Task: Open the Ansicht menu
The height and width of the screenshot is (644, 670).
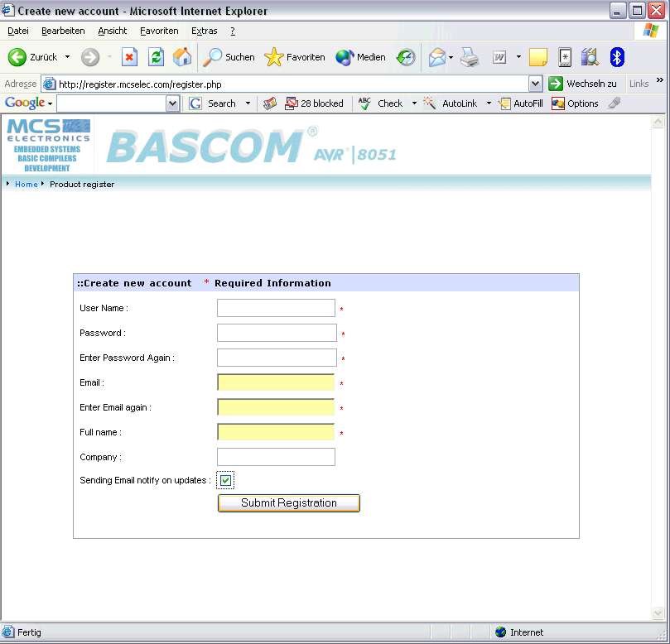Action: (113, 31)
